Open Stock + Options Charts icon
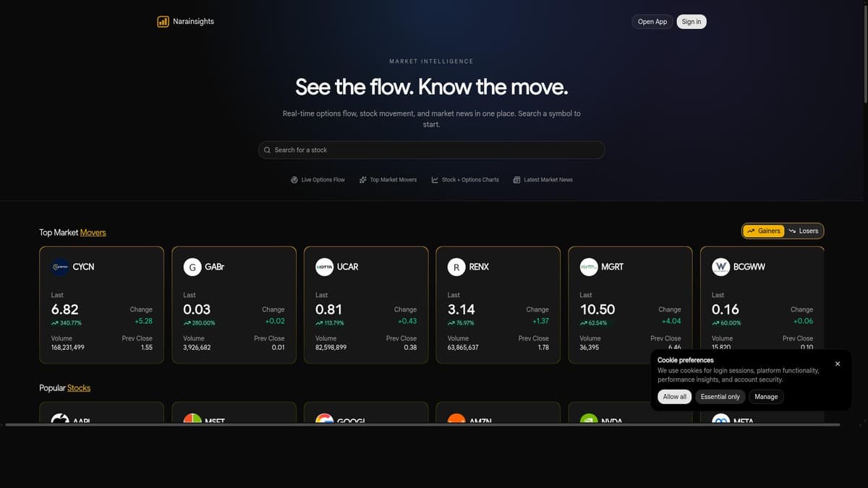This screenshot has height=488, width=868. (434, 179)
